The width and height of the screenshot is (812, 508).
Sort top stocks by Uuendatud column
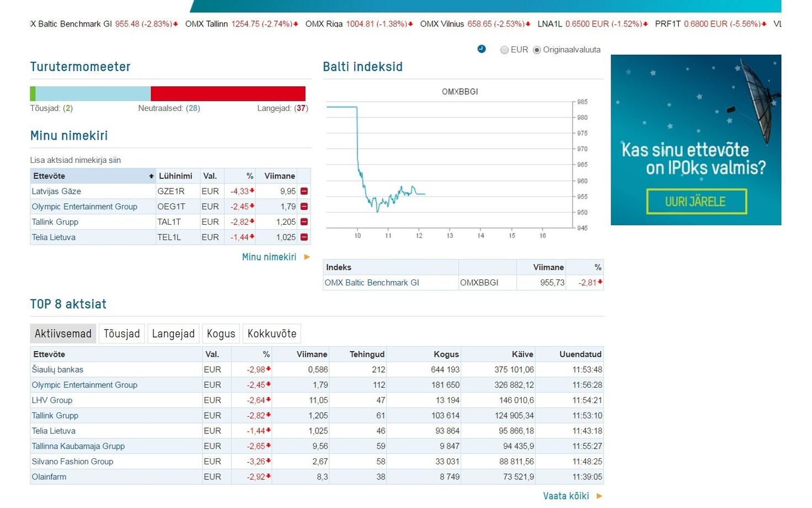coord(580,354)
